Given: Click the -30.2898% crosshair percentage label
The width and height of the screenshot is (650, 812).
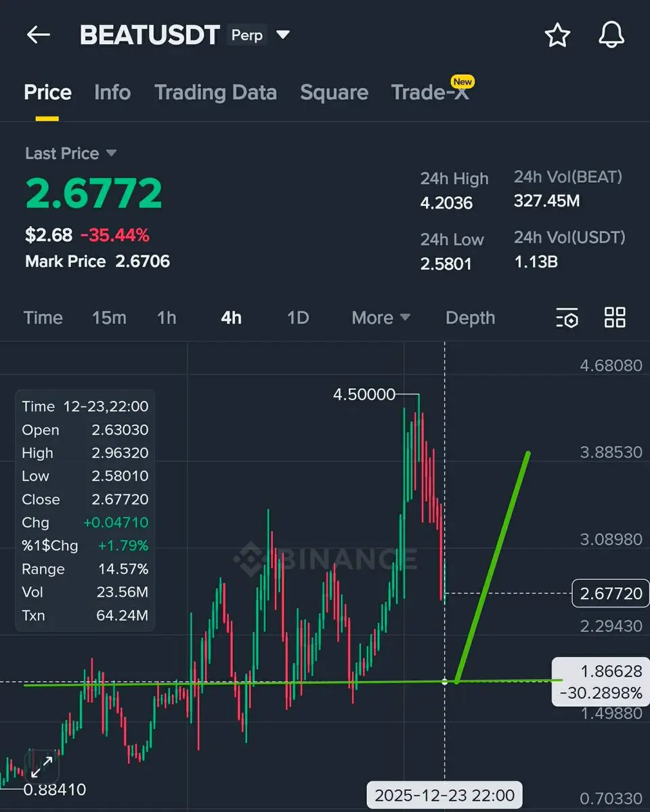Looking at the screenshot, I should 601,693.
